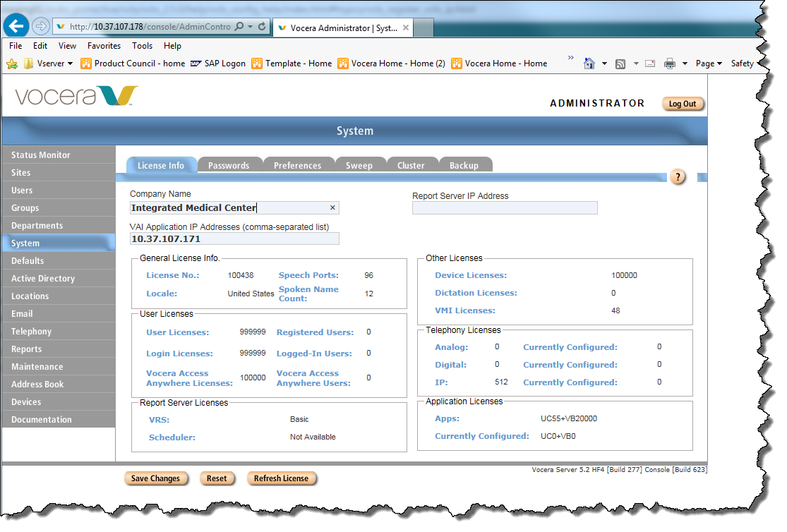Click the Refresh License button

click(281, 478)
